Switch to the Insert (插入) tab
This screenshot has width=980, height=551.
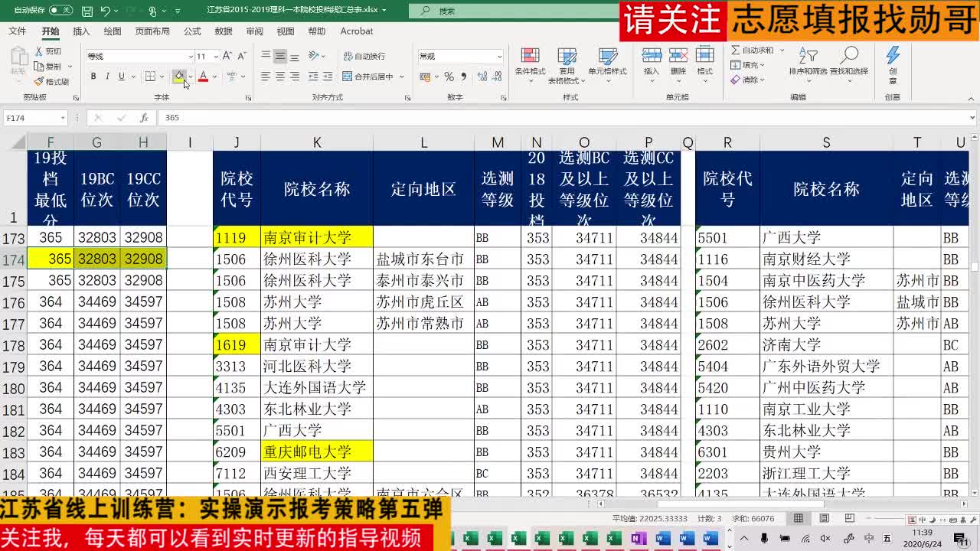tap(81, 31)
